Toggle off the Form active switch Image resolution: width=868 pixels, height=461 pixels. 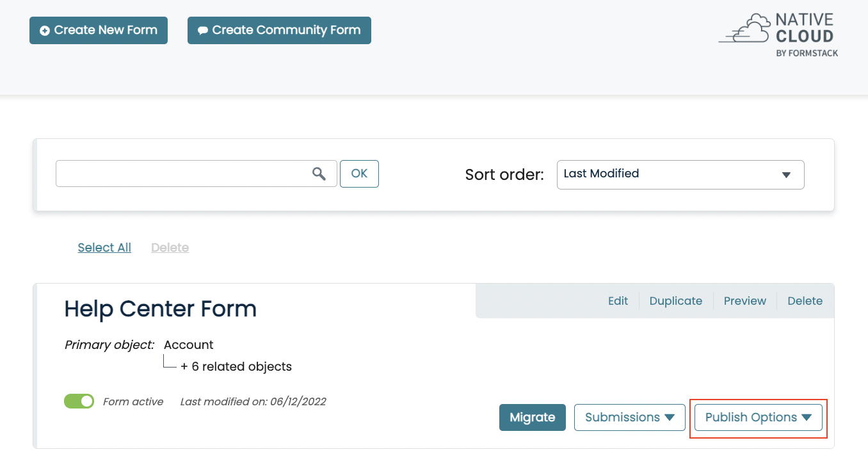coord(79,401)
